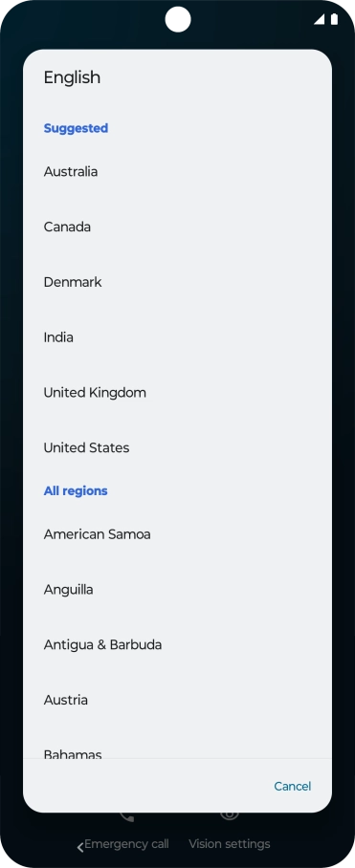Cancel the English region dialog

click(x=293, y=786)
